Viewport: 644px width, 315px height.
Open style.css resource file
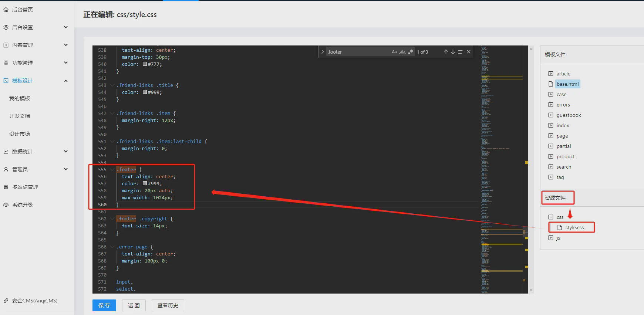click(574, 227)
